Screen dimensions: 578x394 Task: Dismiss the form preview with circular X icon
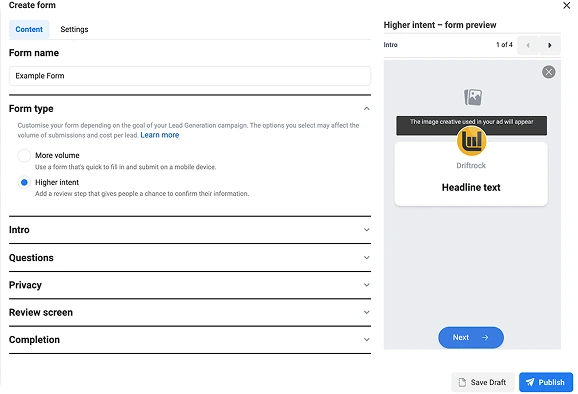(549, 72)
